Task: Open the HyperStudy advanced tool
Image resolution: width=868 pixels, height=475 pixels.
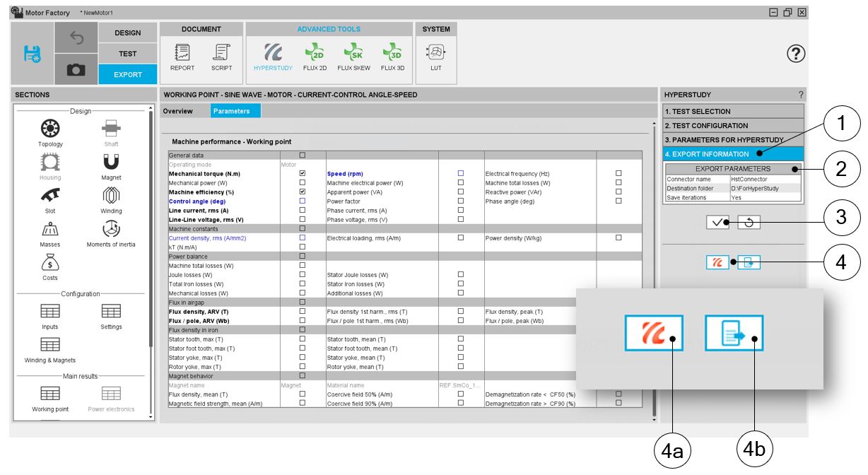Action: 272,56
